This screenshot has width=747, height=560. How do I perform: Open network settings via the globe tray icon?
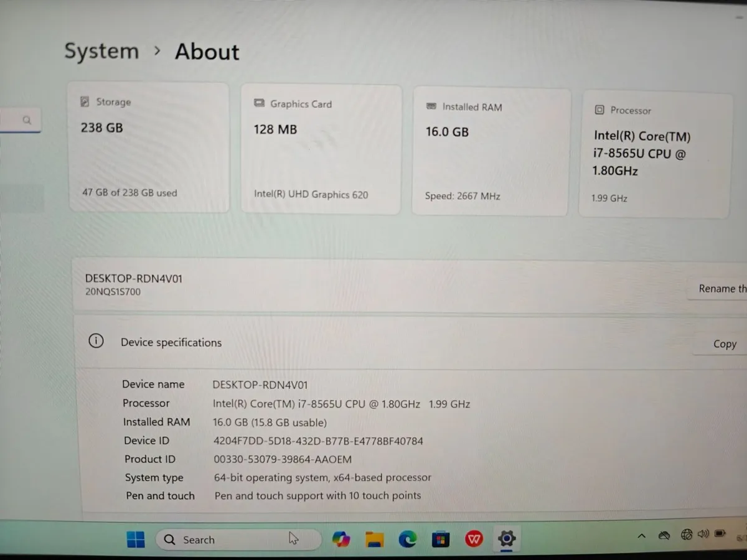click(x=687, y=534)
